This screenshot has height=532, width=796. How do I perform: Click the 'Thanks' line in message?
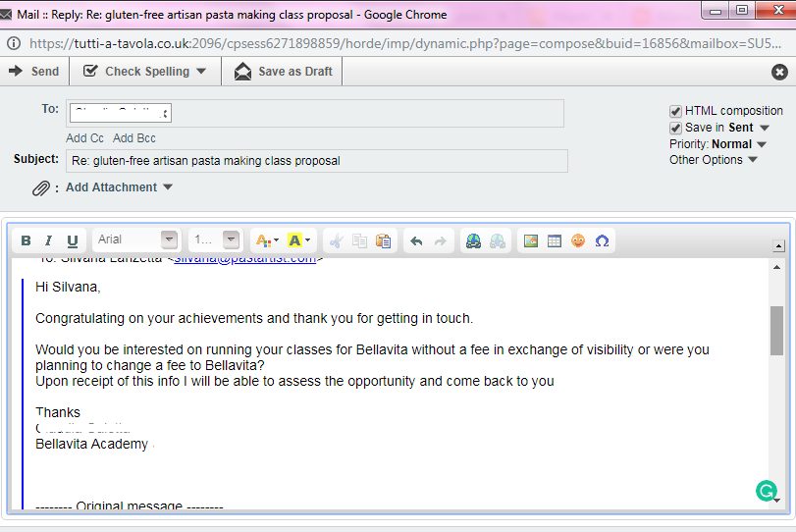pyautogui.click(x=58, y=412)
